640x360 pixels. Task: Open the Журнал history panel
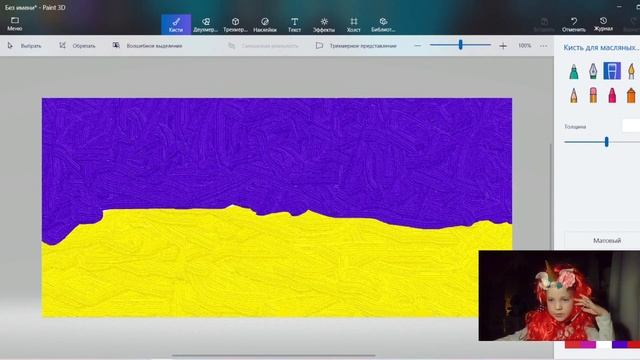click(603, 24)
